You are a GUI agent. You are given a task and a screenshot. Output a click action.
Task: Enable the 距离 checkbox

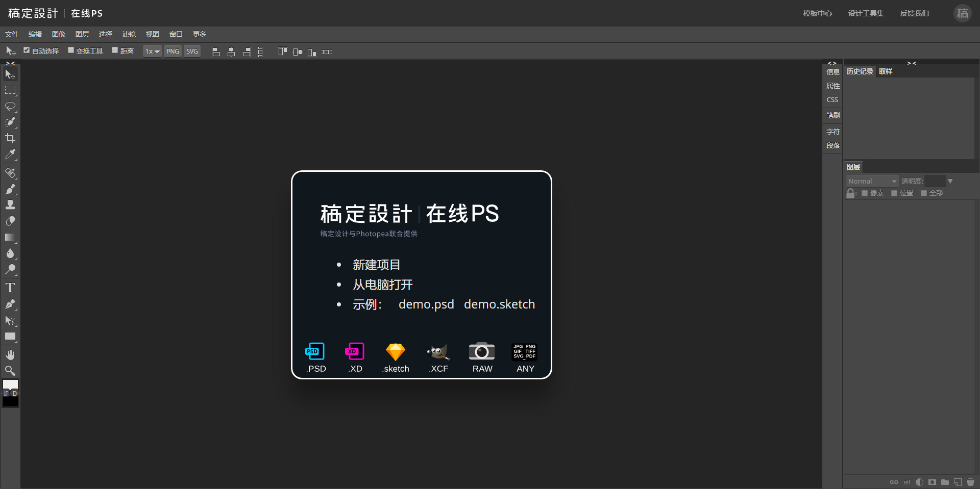pos(115,50)
